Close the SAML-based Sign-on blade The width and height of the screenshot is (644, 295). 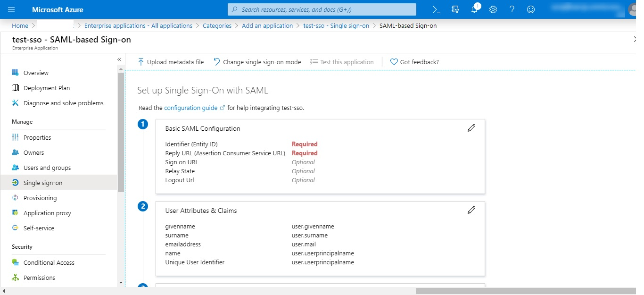click(x=635, y=40)
